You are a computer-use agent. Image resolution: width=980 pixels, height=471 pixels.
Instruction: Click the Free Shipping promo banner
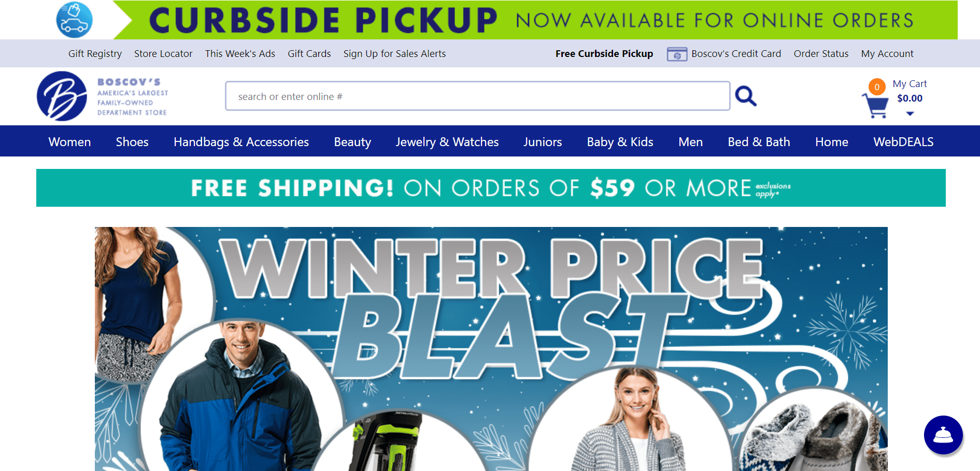[x=491, y=188]
